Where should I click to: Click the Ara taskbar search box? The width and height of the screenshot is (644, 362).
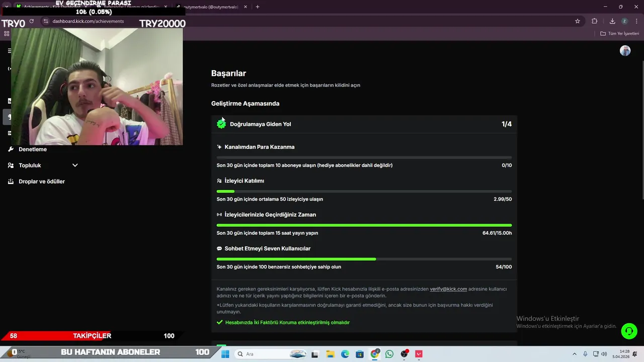tap(271, 354)
